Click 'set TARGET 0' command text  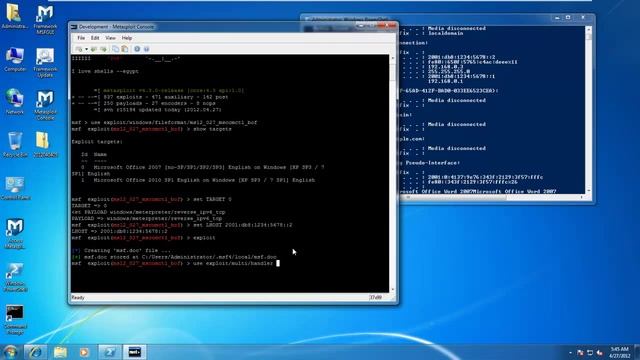point(212,199)
